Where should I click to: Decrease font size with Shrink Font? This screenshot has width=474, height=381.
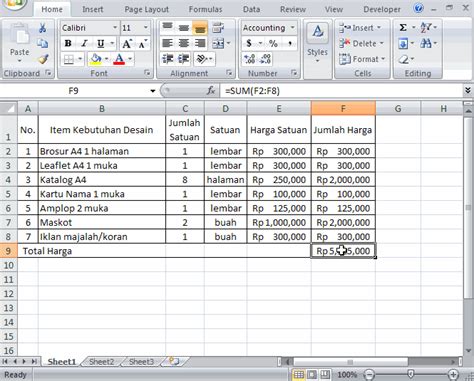[143, 43]
